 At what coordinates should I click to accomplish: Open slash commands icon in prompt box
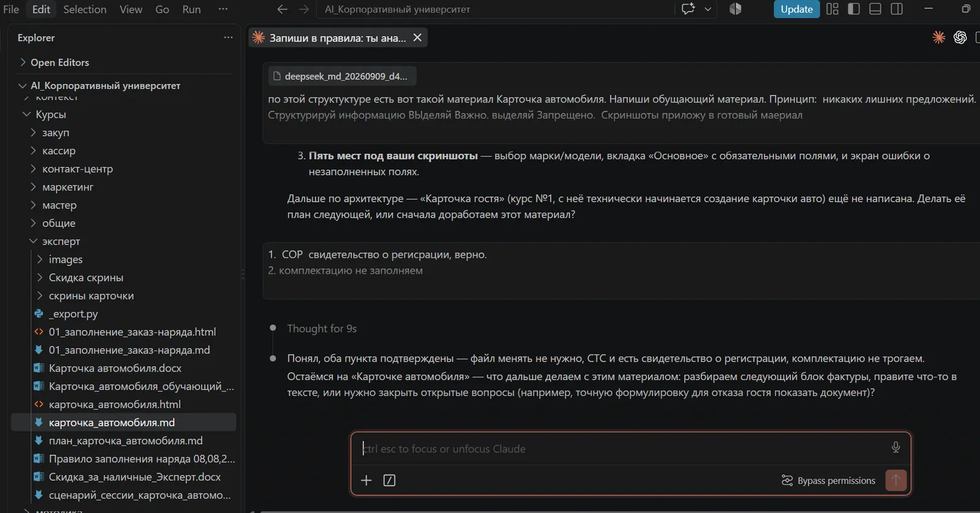[389, 481]
